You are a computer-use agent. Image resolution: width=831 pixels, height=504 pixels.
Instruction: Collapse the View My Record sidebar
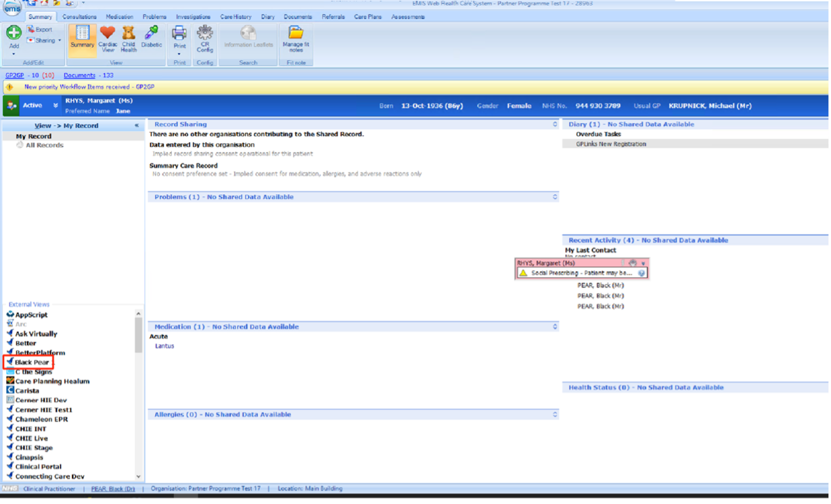(137, 125)
